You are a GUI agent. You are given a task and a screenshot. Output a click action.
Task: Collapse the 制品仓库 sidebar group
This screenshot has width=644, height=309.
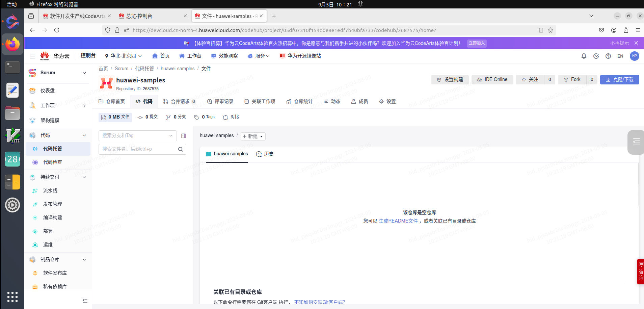click(84, 260)
